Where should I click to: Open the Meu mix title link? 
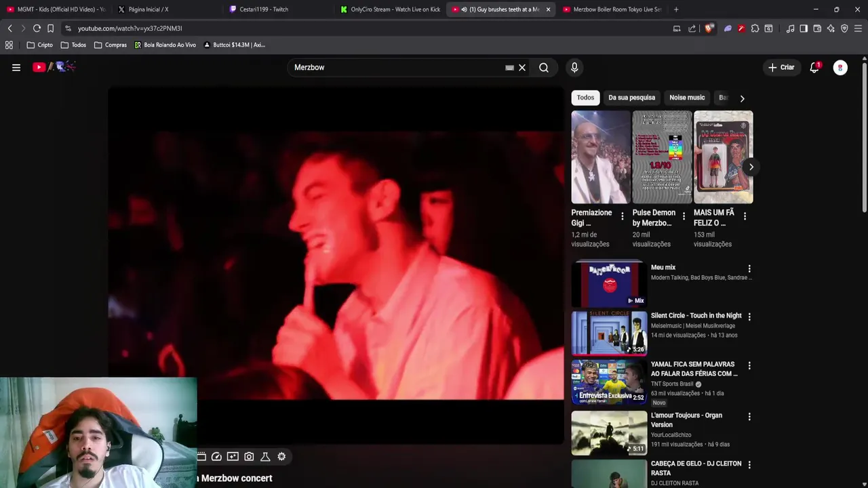tap(663, 267)
